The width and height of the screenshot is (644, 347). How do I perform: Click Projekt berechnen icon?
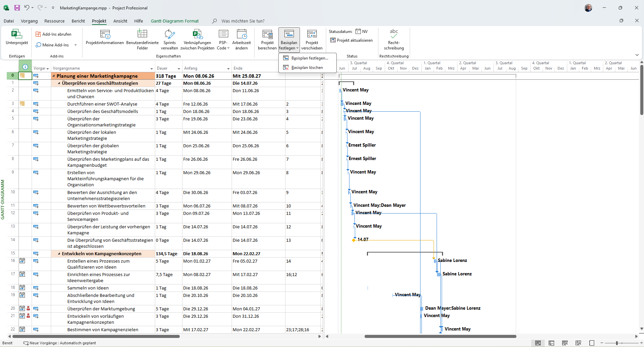[267, 34]
